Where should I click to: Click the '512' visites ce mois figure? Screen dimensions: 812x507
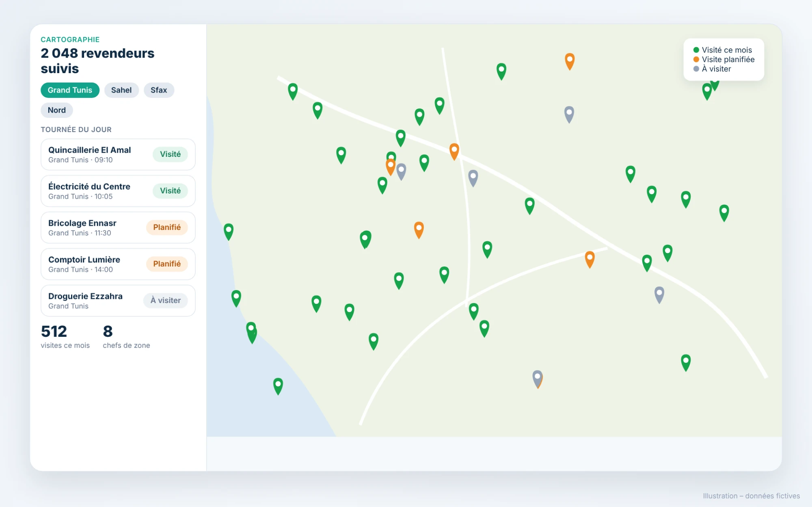(54, 331)
